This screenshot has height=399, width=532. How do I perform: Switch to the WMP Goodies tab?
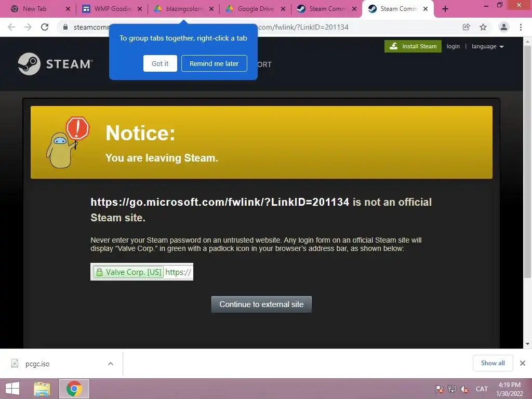pyautogui.click(x=113, y=9)
